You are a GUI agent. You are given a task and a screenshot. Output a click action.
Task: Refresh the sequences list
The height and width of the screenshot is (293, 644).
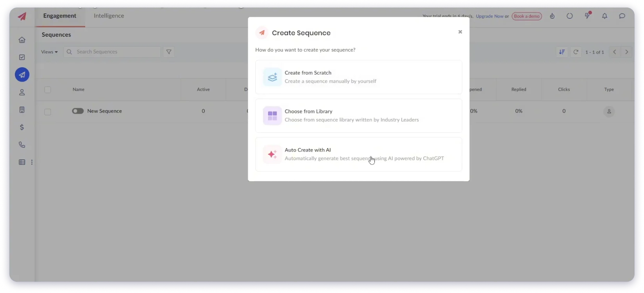point(576,52)
